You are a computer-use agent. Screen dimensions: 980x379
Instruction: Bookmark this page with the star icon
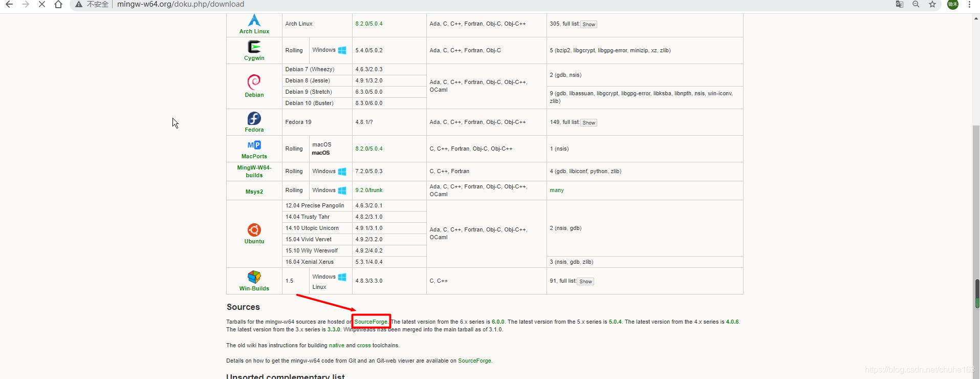932,4
